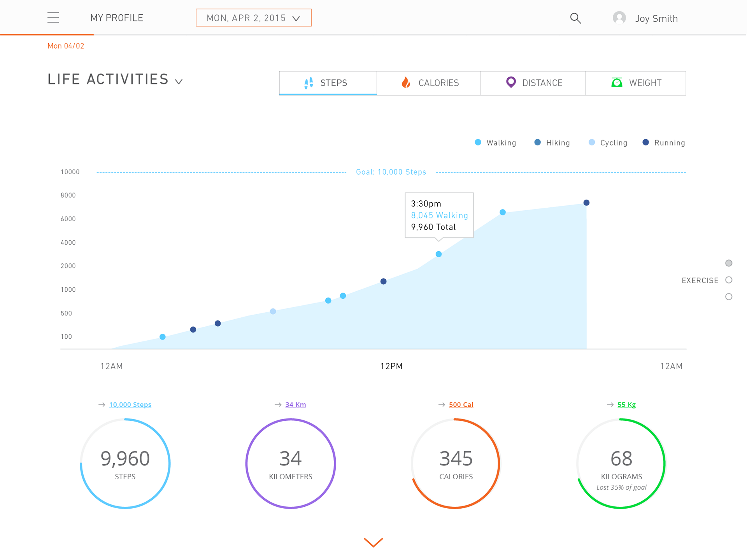
Task: Toggle the Cycling legend dot
Action: point(592,142)
